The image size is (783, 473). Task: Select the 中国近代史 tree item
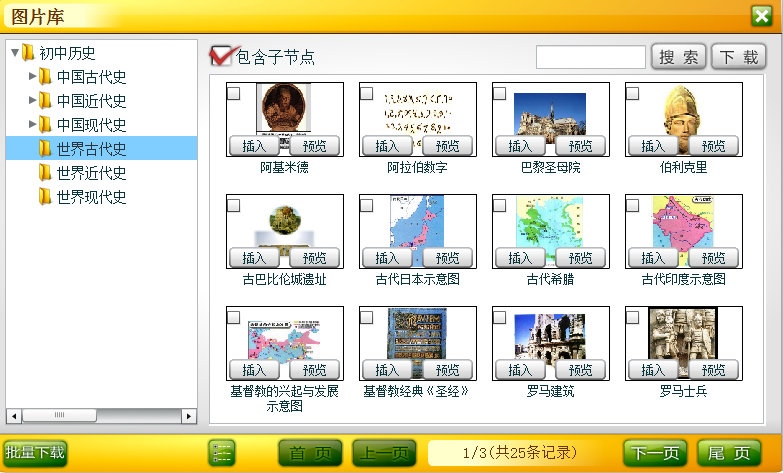pos(91,101)
